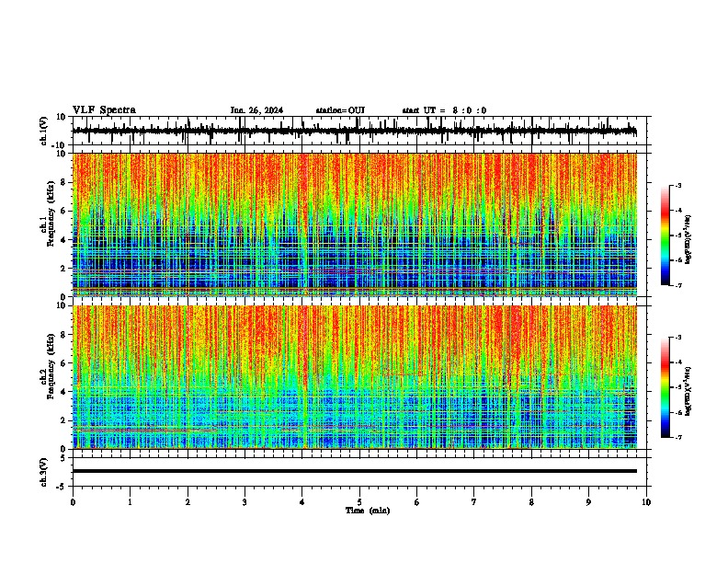Click the '-7' label on ch.2 color scale
This screenshot has width=728, height=563.
(x=677, y=437)
